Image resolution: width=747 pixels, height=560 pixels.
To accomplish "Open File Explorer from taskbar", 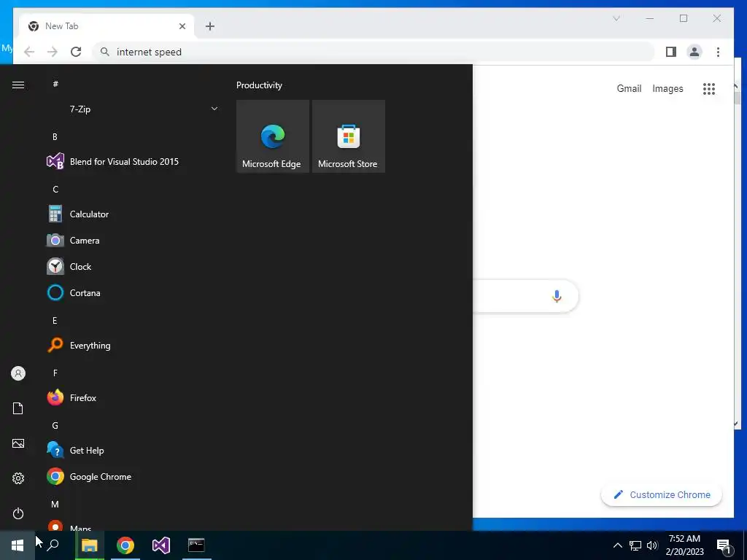I will click(x=89, y=545).
